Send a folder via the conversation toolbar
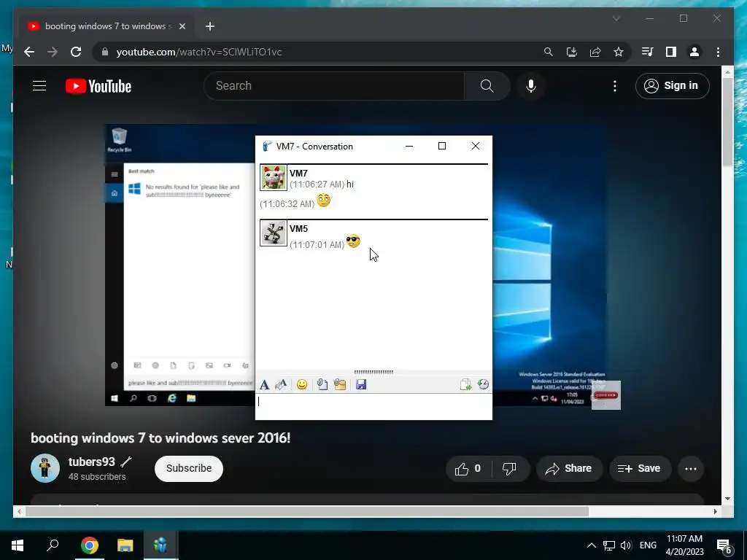Image resolution: width=747 pixels, height=560 pixels. tap(340, 384)
